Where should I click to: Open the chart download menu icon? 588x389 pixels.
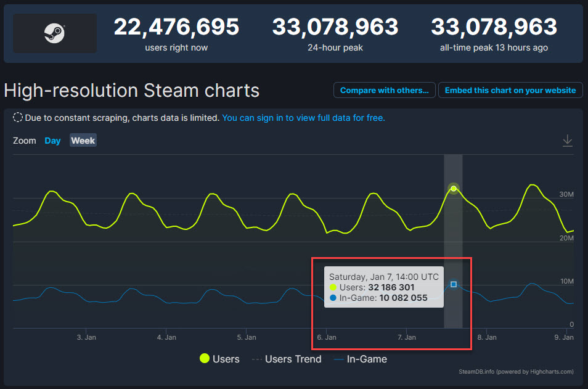pos(568,141)
